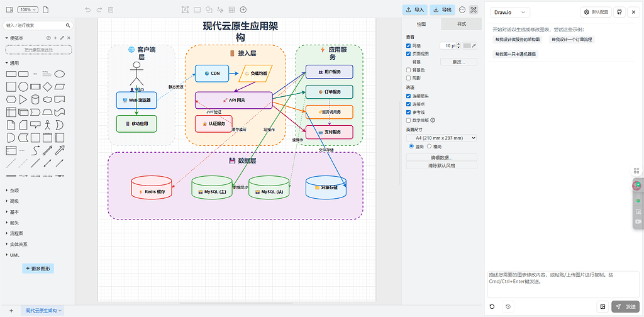This screenshot has width=644, height=317.
Task: Pick the hexagon shape in General palette
Action: tap(11, 99)
